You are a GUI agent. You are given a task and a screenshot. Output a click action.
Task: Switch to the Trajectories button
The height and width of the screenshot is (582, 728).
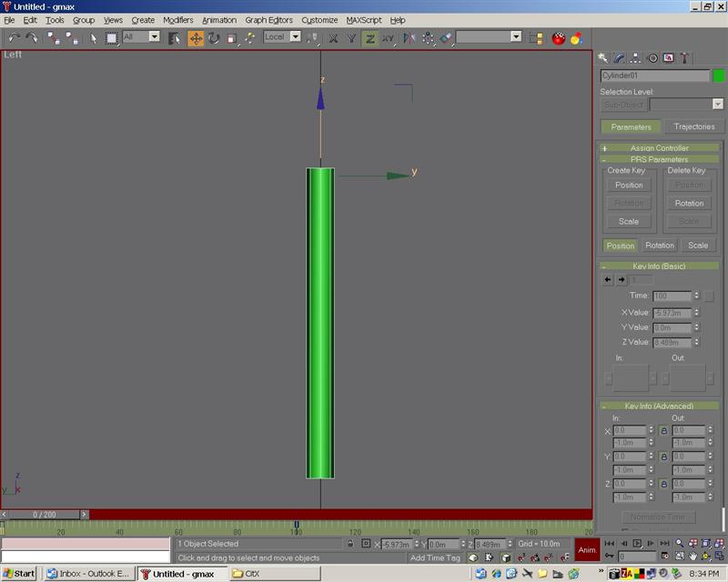tap(694, 126)
